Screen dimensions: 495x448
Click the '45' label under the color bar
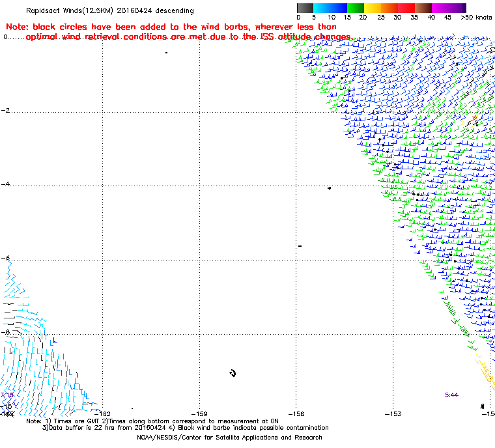point(447,18)
